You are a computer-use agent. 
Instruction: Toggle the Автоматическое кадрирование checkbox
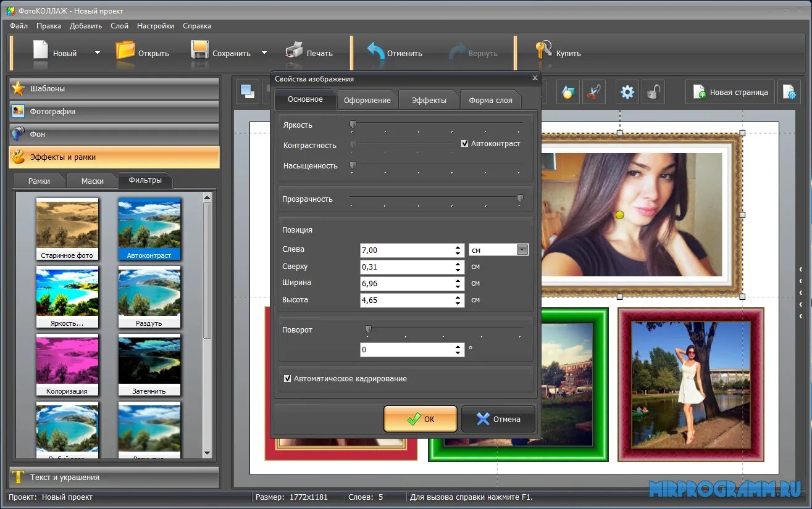[x=287, y=378]
